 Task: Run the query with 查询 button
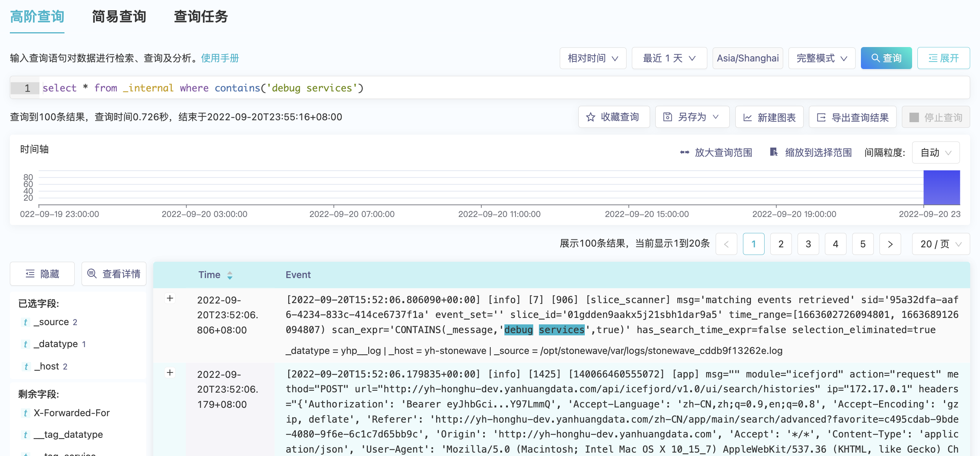(886, 58)
